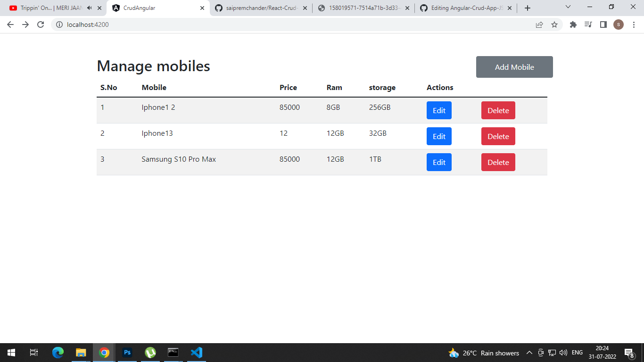Open the Command Prompt taskbar icon
Viewport: 644px width, 362px height.
(173, 353)
